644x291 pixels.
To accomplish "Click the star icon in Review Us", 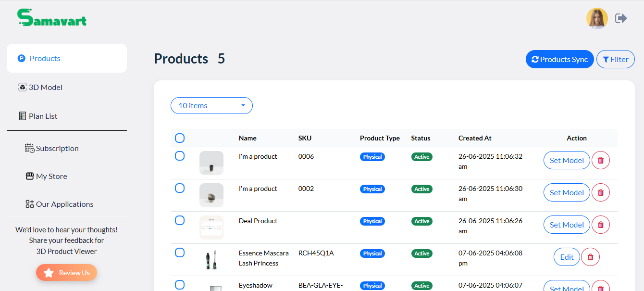I will tap(49, 273).
